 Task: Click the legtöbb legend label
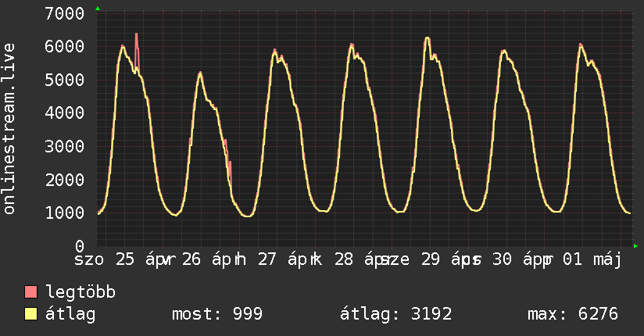[80, 291]
